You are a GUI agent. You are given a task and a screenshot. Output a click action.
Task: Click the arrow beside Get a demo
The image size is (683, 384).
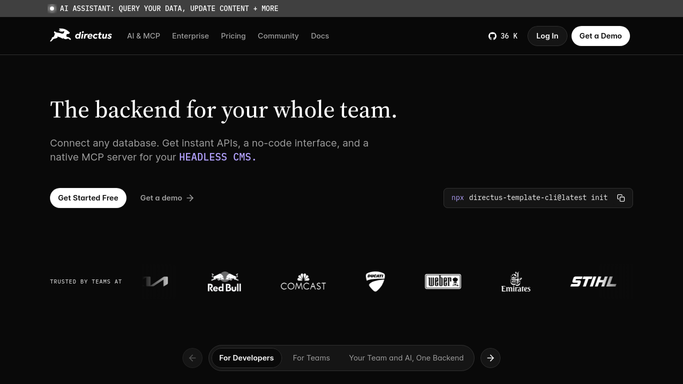[x=190, y=198]
